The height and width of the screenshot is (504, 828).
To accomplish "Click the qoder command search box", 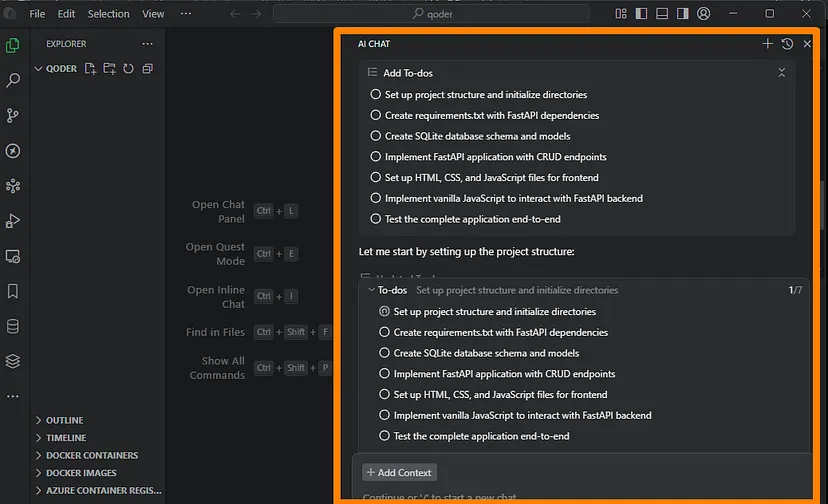I will point(431,14).
